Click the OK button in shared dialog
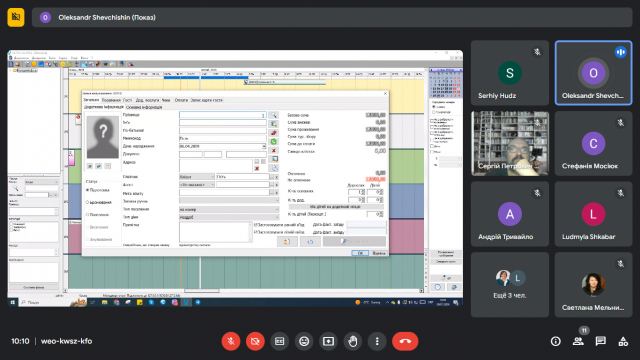The image size is (640, 360). point(360,253)
